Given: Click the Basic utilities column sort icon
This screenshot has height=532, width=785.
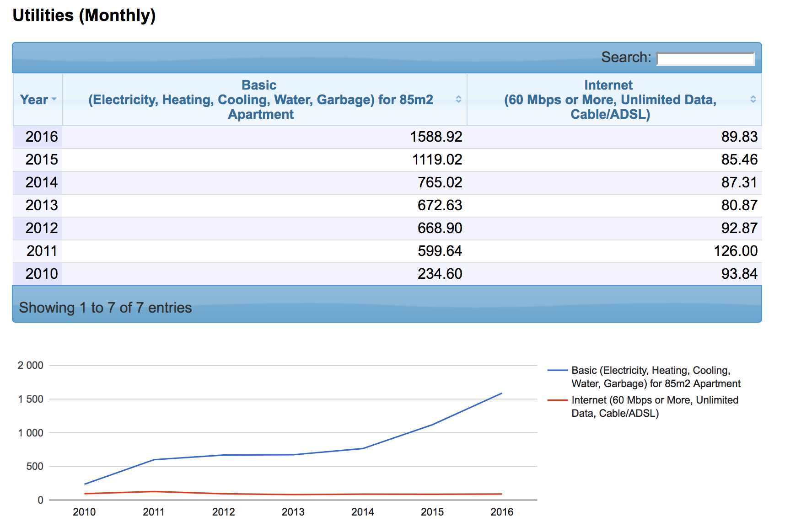Looking at the screenshot, I should tap(458, 99).
